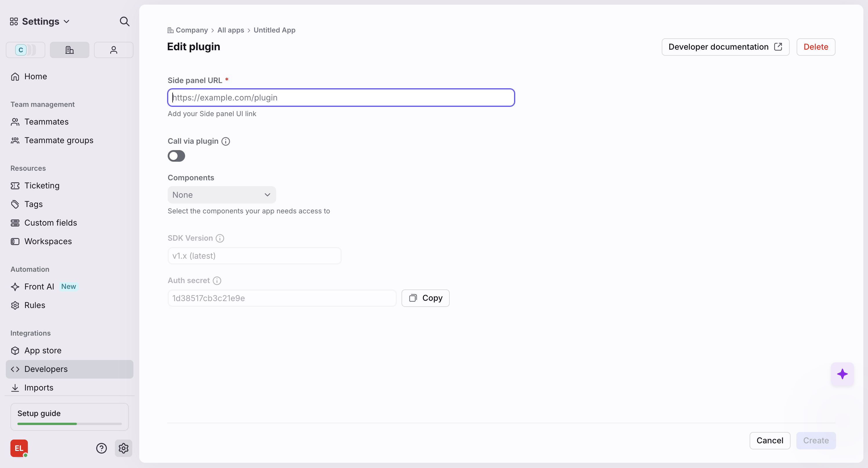Select the personal user icon tab
Viewport: 868px width, 468px height.
pyautogui.click(x=113, y=50)
